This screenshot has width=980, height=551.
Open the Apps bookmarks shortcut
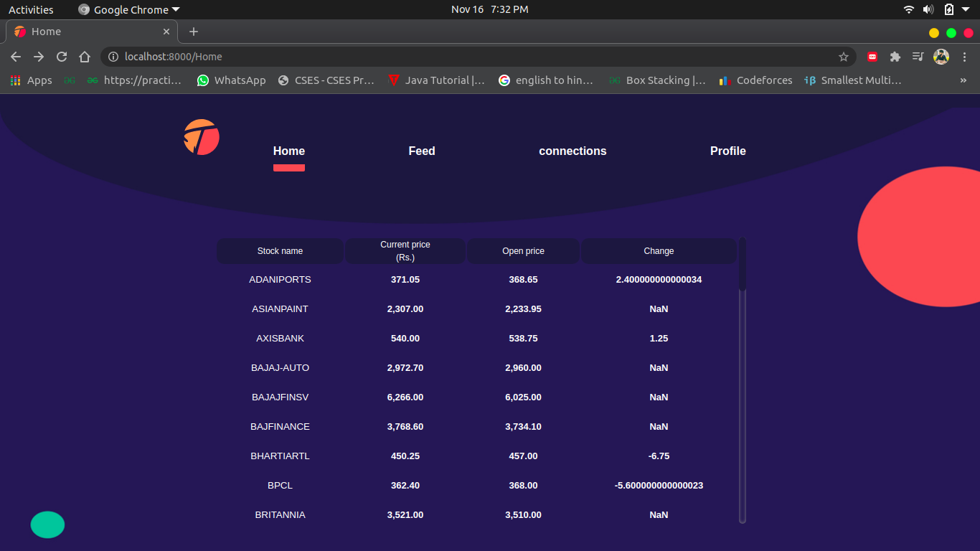point(31,80)
